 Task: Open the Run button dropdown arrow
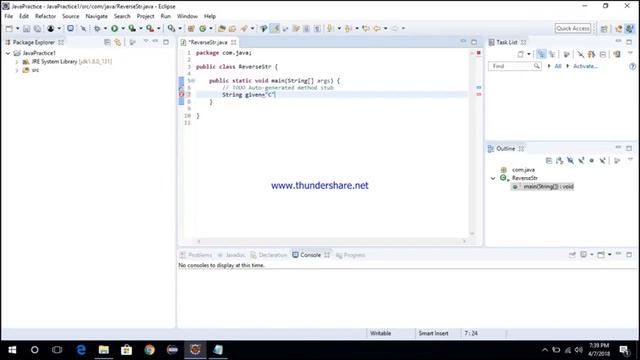click(x=122, y=29)
